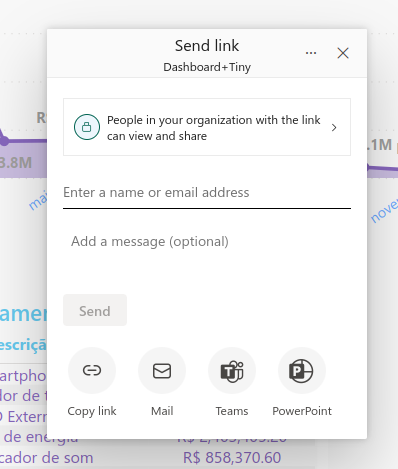Expand link settings chevron arrow

[x=334, y=127]
